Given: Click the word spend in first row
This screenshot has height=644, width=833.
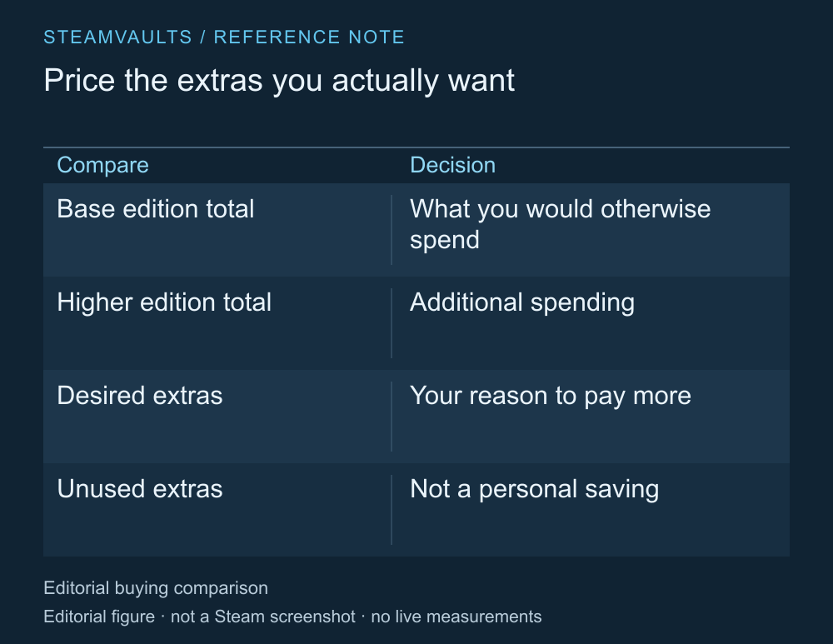Looking at the screenshot, I should (x=445, y=241).
